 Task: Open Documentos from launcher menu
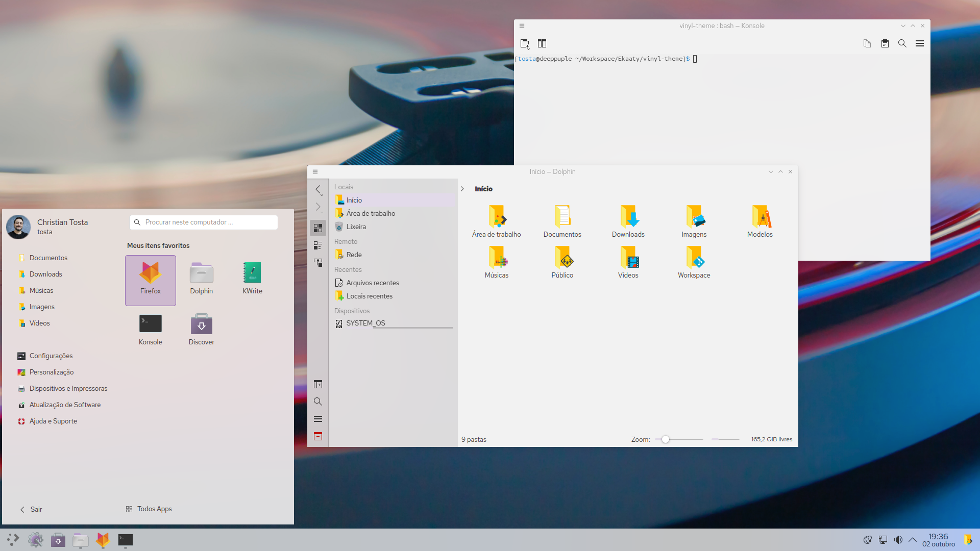(43, 258)
